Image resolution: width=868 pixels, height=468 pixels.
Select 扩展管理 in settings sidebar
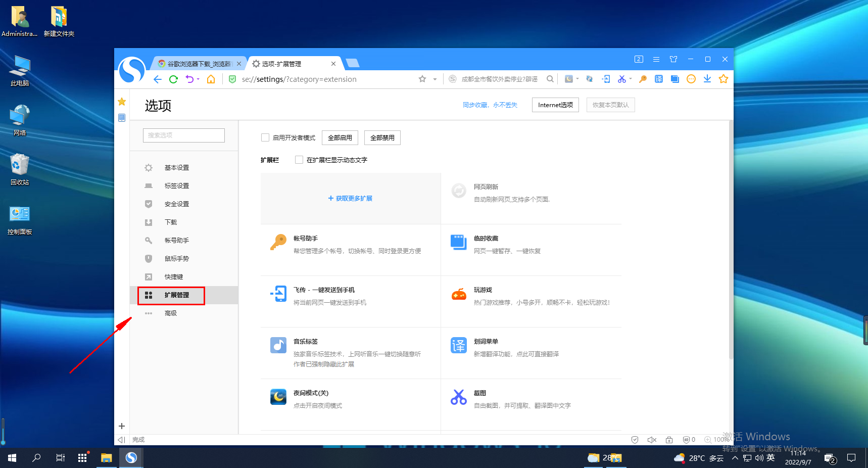(x=184, y=295)
